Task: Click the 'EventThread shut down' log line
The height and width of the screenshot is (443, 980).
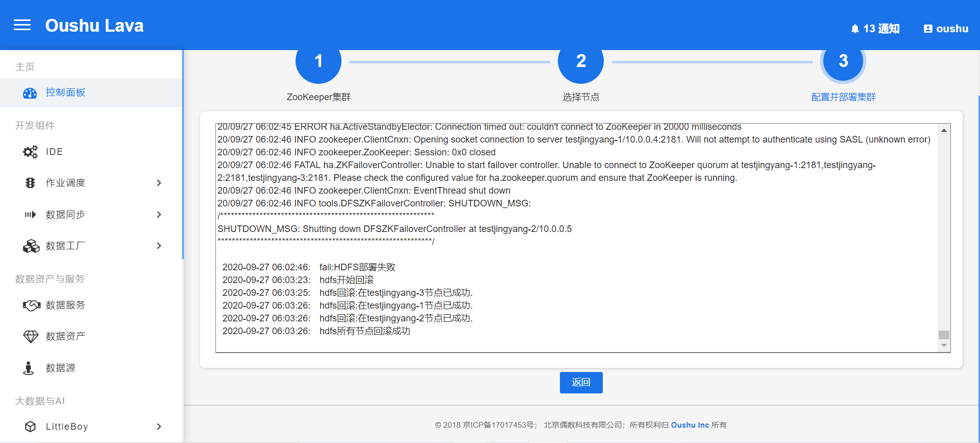Action: 364,191
